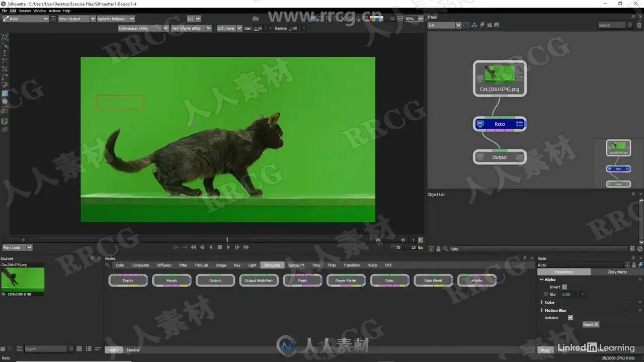Switch to the Special FX node tab

pos(296,265)
